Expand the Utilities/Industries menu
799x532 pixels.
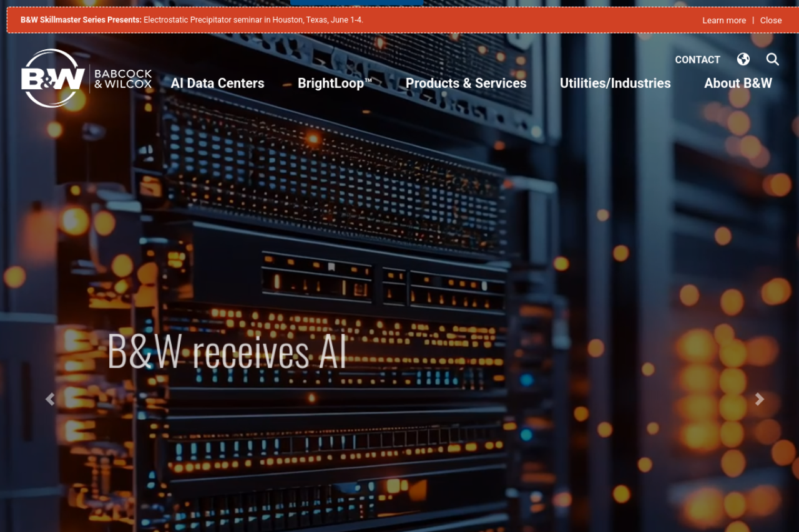615,83
